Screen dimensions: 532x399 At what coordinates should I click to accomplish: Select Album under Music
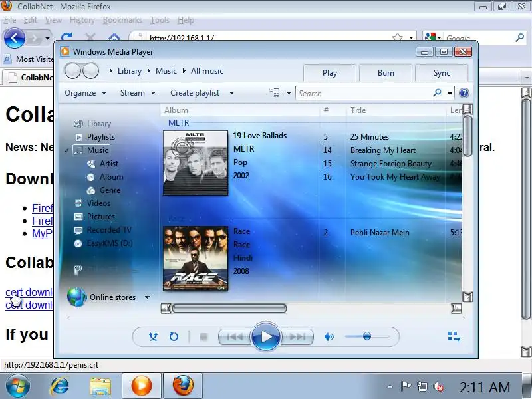(111, 177)
